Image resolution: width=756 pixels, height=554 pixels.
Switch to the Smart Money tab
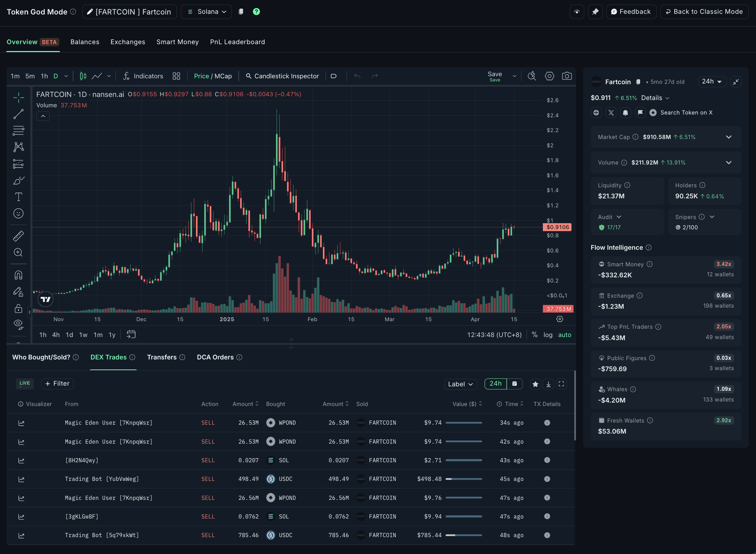click(x=178, y=42)
